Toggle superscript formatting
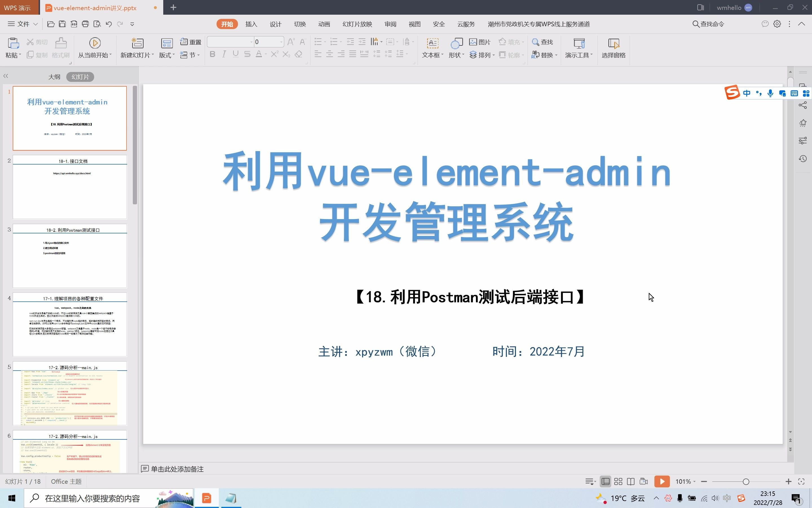Screen dimensions: 812x508 274,54
